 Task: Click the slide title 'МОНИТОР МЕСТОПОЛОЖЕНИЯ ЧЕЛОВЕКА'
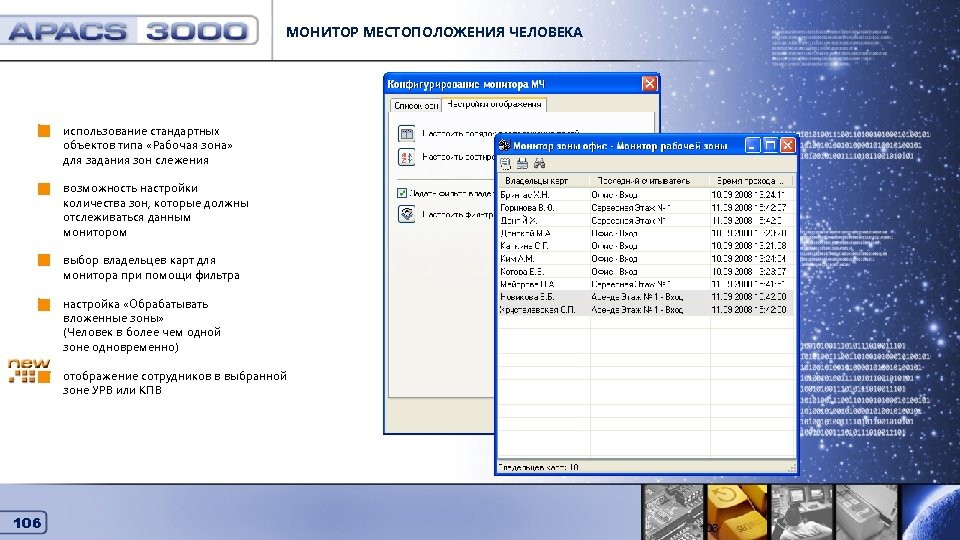(434, 32)
